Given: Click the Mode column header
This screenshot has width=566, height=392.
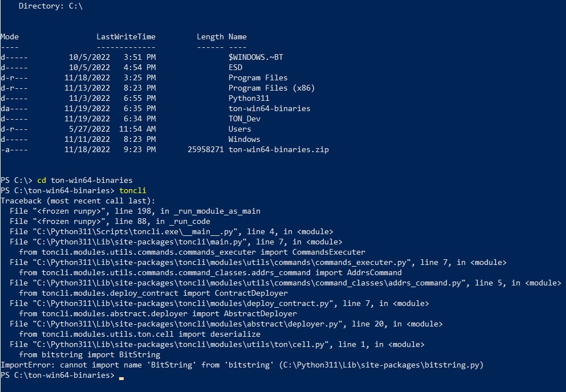Looking at the screenshot, I should pos(10,37).
